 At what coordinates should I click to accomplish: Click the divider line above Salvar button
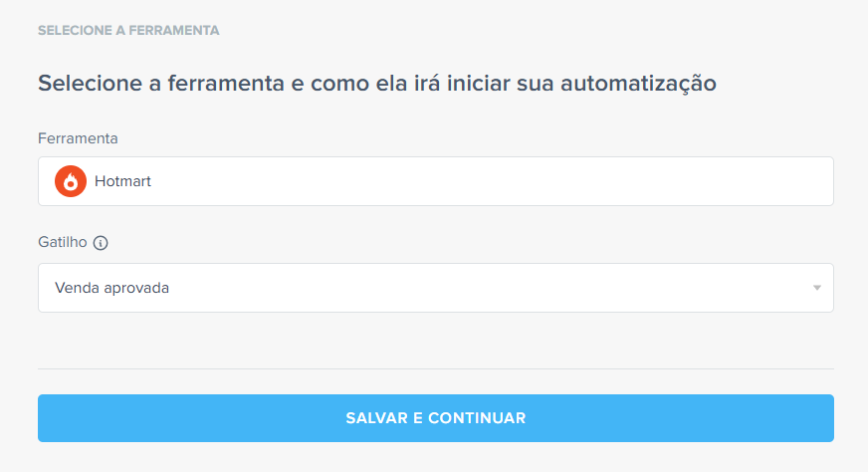435,368
